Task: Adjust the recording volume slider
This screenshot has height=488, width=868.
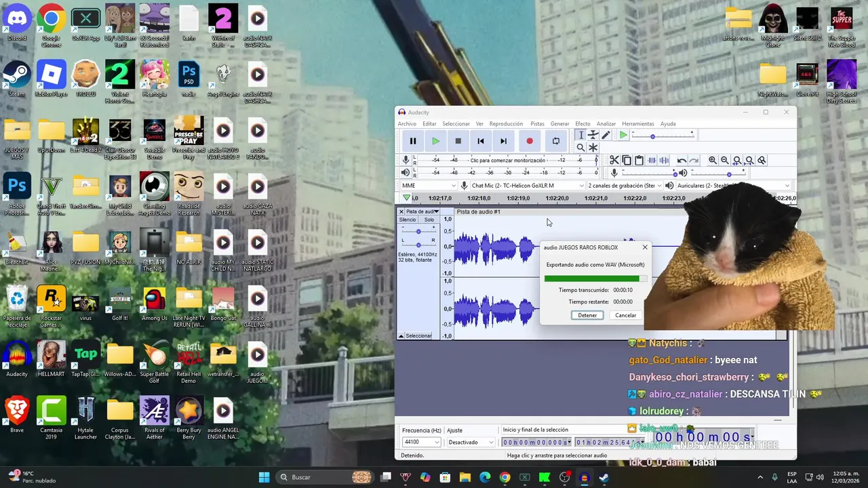Action: pyautogui.click(x=650, y=173)
